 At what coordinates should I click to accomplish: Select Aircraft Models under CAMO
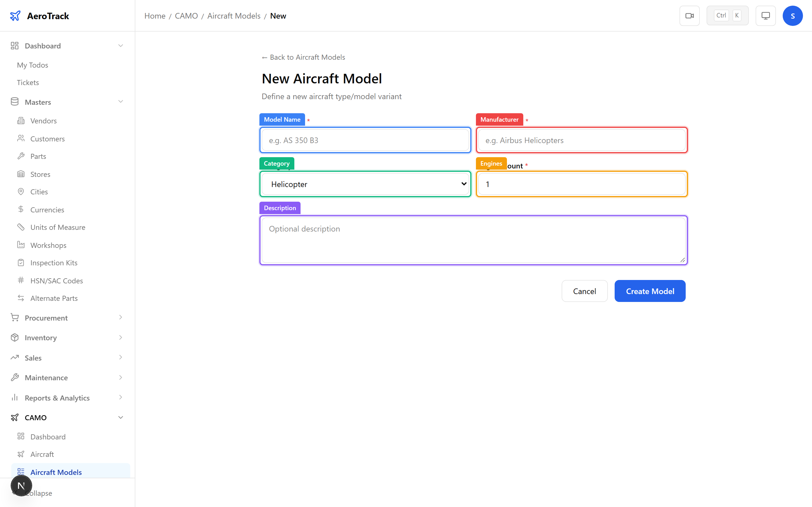pos(56,472)
